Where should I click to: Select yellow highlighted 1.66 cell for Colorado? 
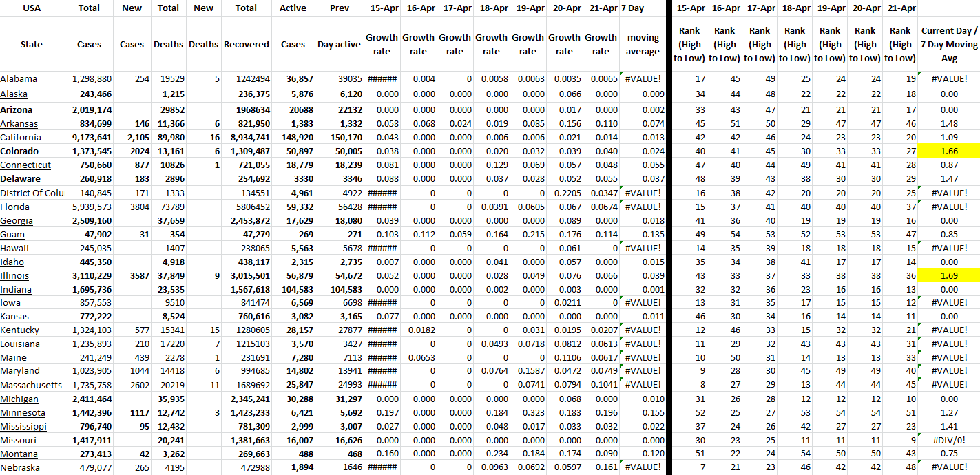[949, 151]
